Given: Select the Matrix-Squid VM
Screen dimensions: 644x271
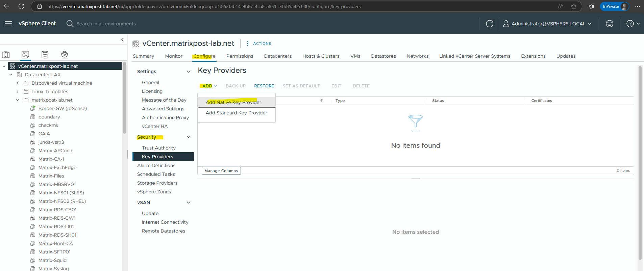Looking at the screenshot, I should click(x=52, y=260).
